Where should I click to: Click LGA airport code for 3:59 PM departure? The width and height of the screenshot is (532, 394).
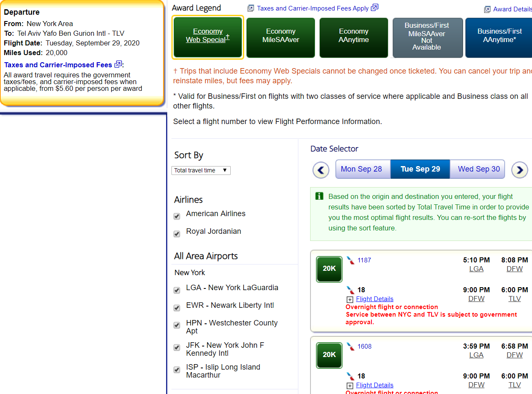(x=477, y=355)
